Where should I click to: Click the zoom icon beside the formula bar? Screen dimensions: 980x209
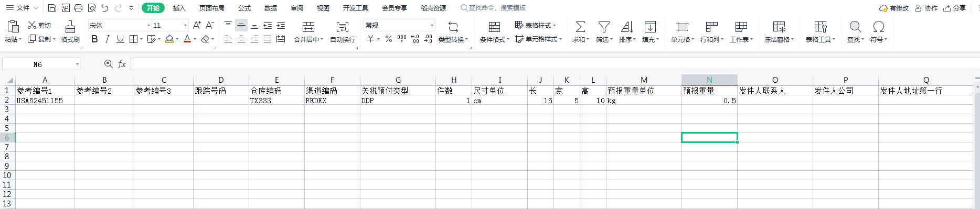[x=108, y=64]
